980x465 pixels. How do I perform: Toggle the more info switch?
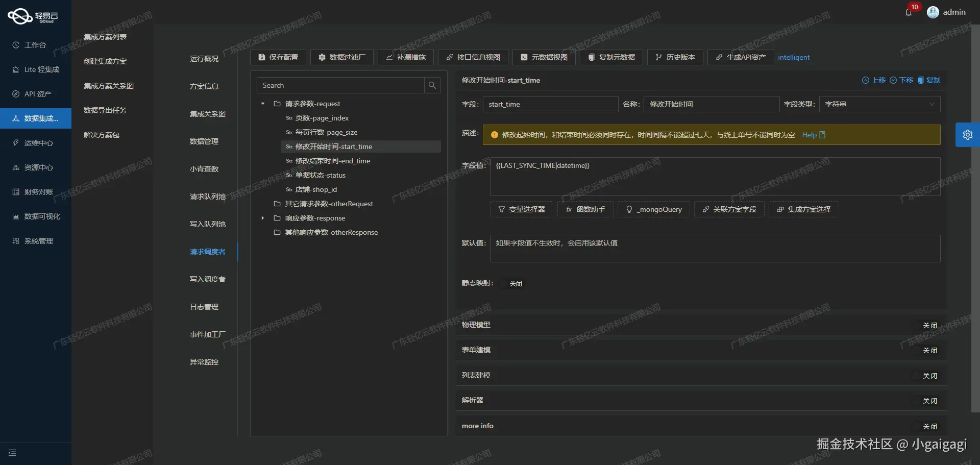click(x=926, y=426)
